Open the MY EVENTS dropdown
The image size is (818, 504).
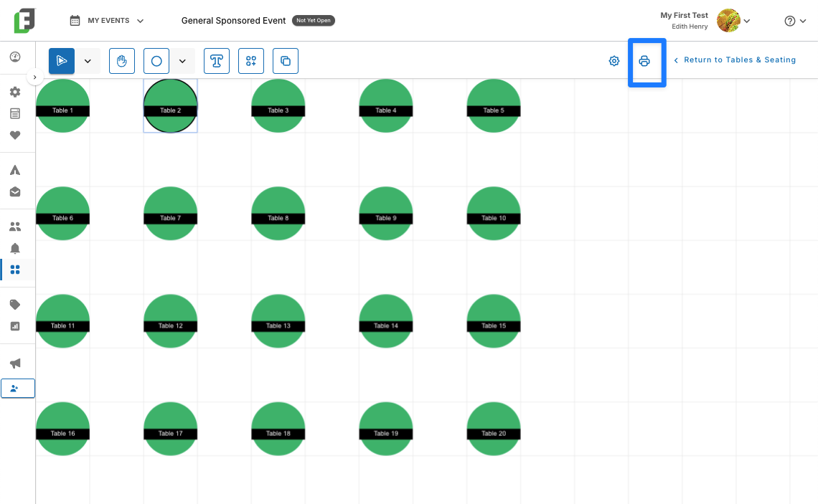coord(107,21)
